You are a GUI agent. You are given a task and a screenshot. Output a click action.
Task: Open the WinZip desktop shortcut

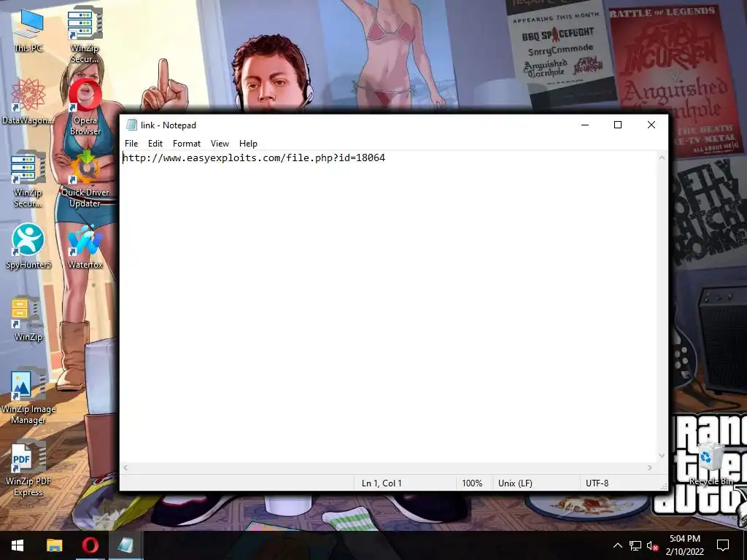click(28, 319)
